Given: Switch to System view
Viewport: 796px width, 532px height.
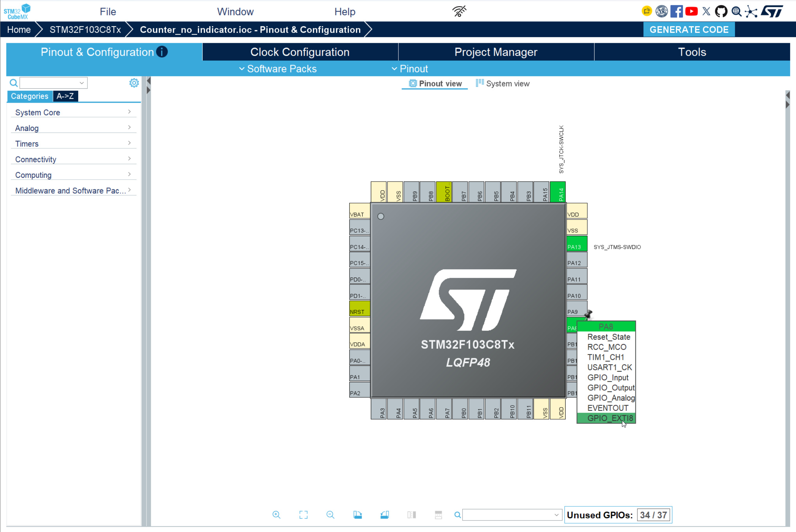Looking at the screenshot, I should click(x=503, y=83).
